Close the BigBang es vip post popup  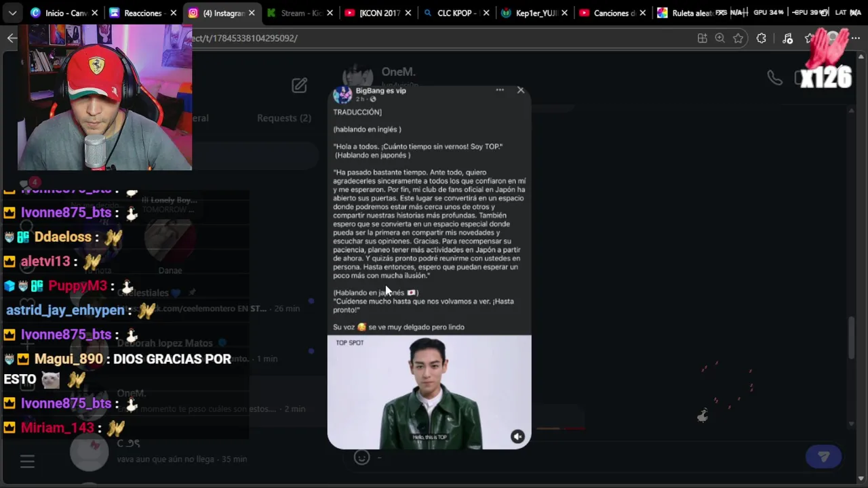(521, 90)
